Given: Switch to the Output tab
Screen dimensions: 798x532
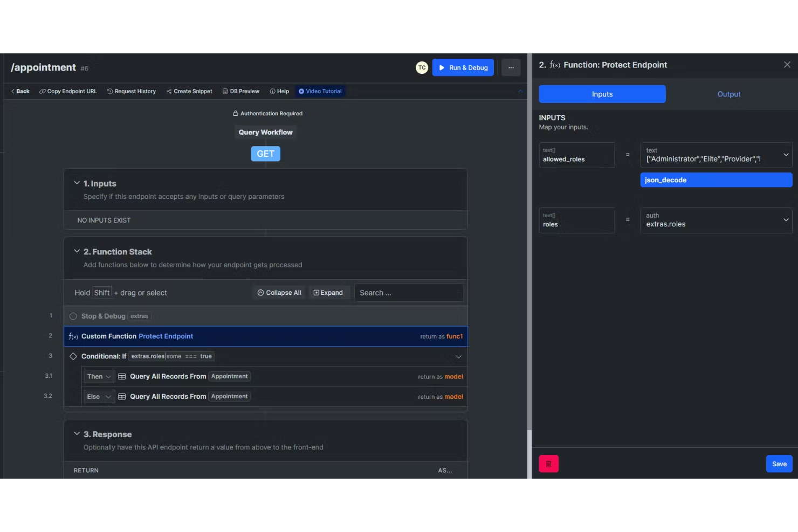Looking at the screenshot, I should (729, 94).
